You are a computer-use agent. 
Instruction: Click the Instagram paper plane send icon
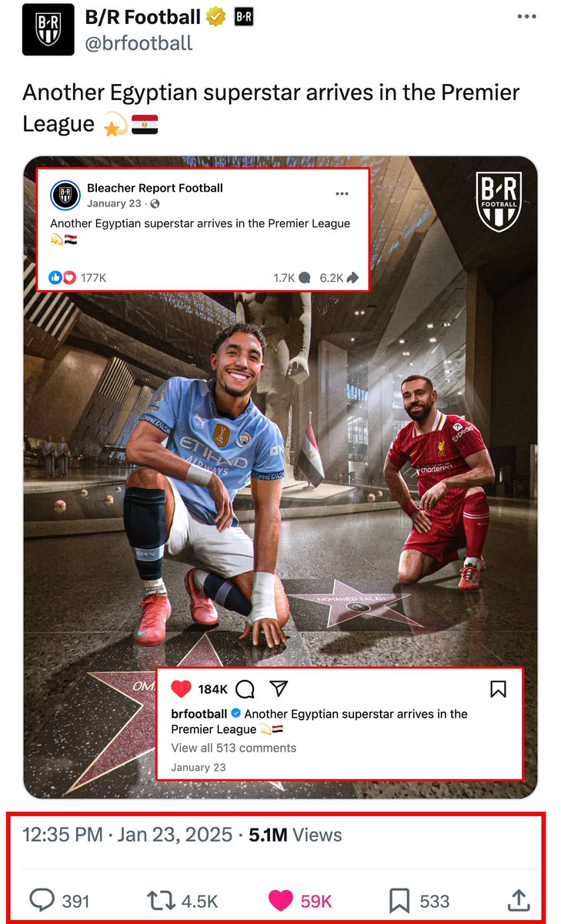pos(279,688)
